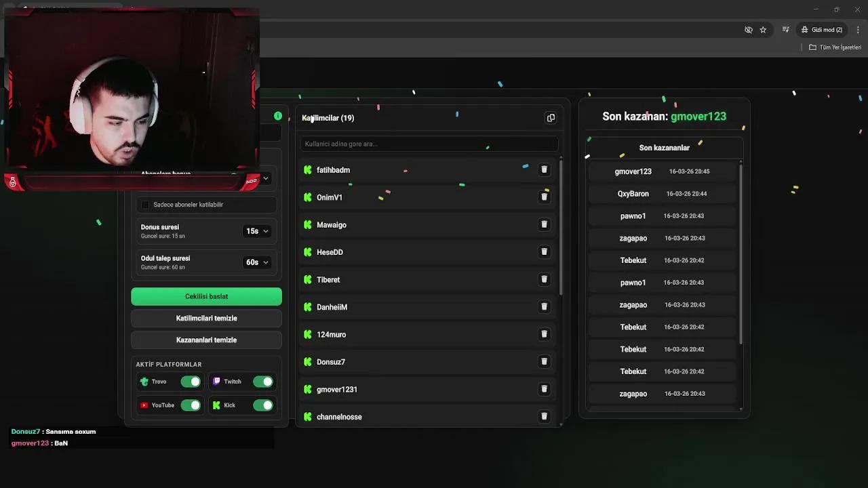Turn off the YouTube platform switch
The width and height of the screenshot is (868, 488).
pyautogui.click(x=191, y=405)
